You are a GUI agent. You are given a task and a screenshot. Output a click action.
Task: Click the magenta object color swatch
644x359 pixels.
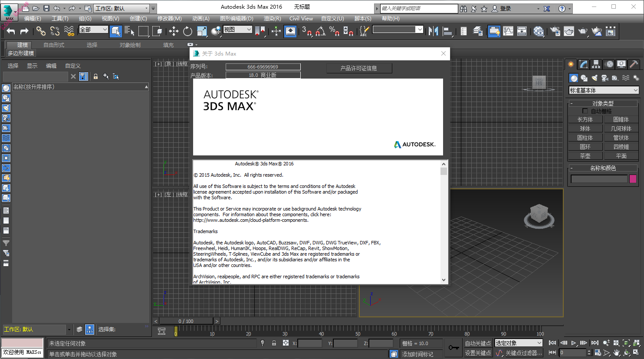click(x=633, y=179)
